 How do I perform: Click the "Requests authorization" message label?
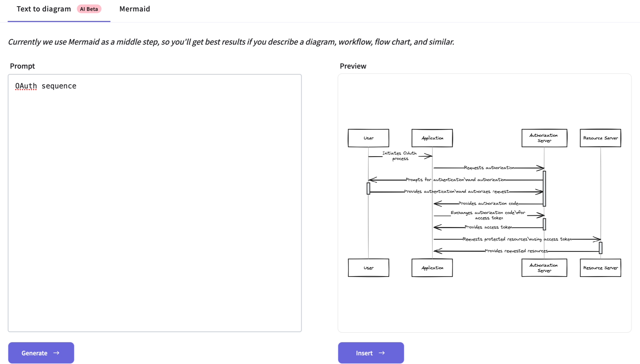[x=489, y=168]
